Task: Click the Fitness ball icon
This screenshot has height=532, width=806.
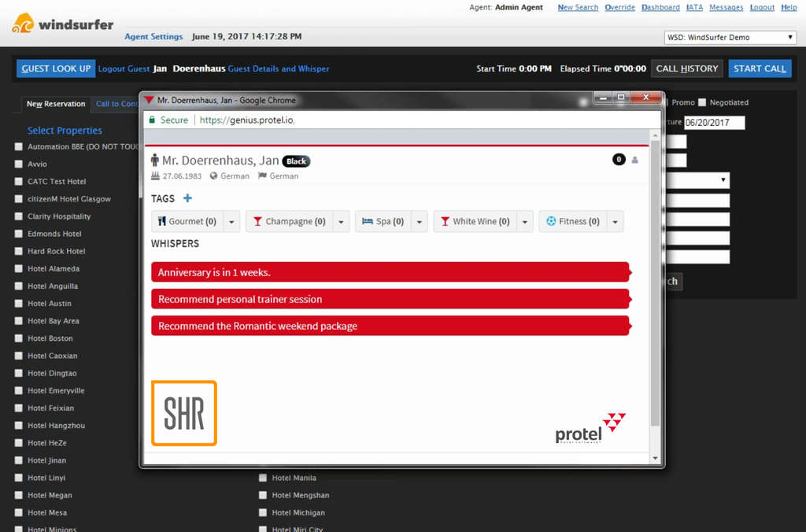Action: click(x=552, y=221)
